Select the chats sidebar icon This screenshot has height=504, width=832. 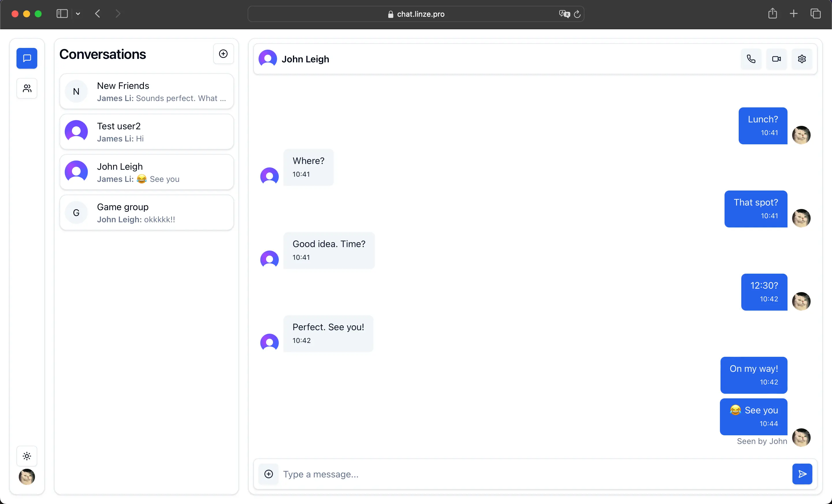[x=27, y=58]
